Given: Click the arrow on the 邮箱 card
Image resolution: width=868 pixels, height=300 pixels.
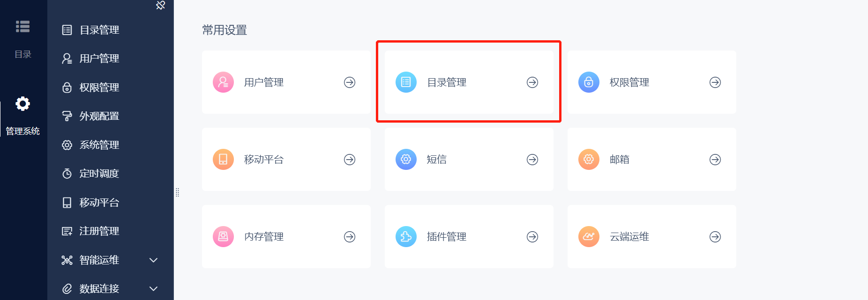Looking at the screenshot, I should coord(715,160).
